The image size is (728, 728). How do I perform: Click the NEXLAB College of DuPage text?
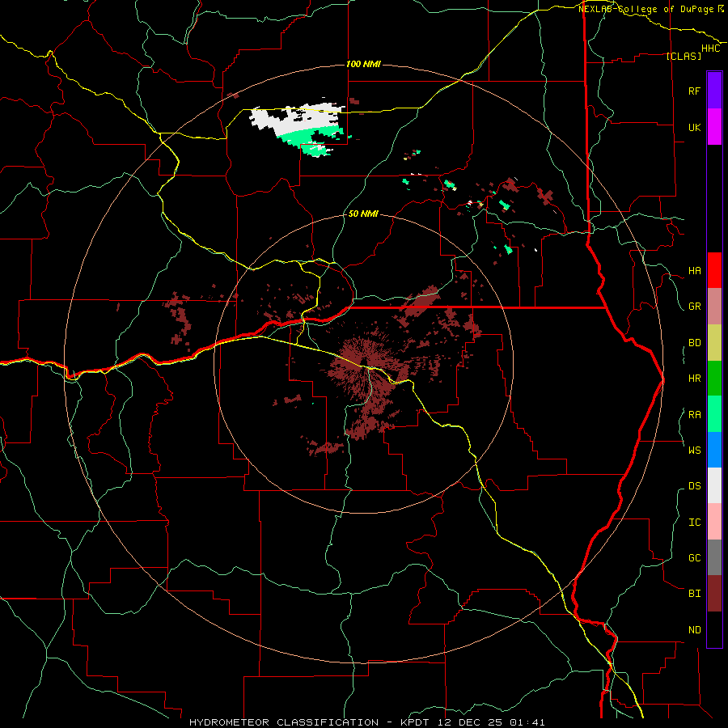coord(650,9)
